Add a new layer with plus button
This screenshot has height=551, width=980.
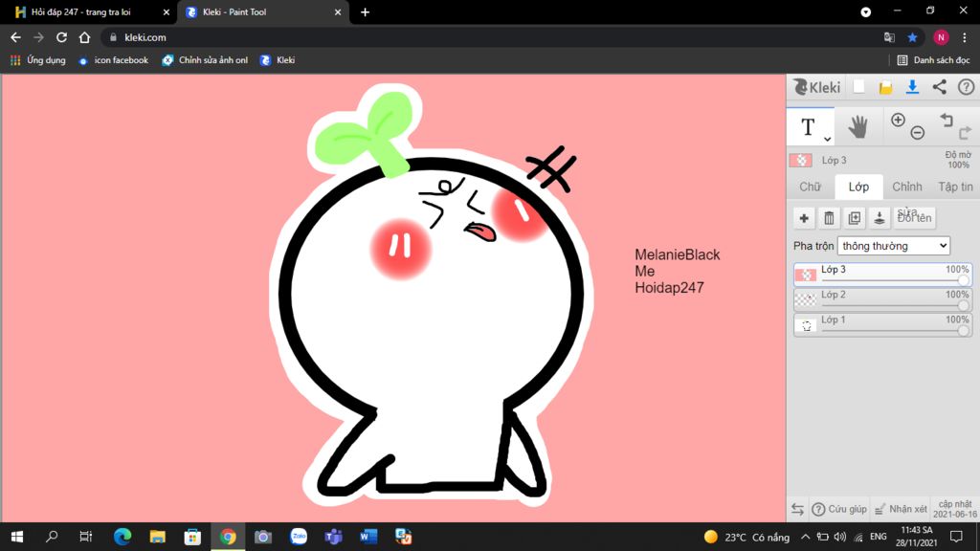pos(804,218)
